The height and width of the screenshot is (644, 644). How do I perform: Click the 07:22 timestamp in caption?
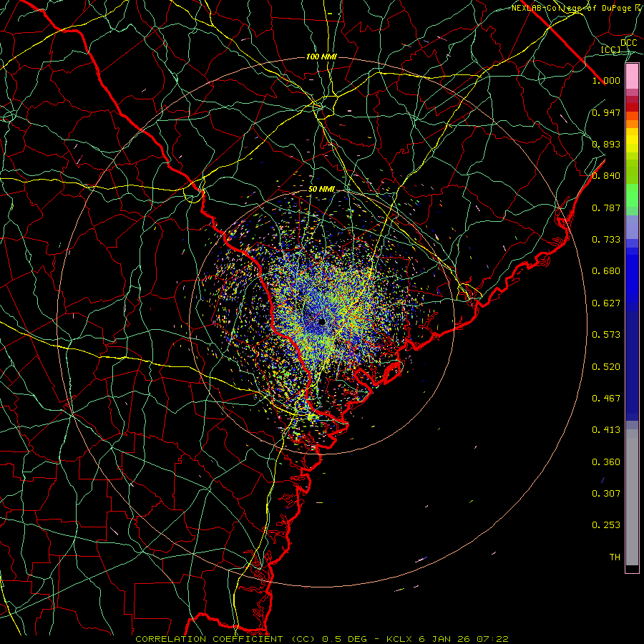(x=492, y=639)
